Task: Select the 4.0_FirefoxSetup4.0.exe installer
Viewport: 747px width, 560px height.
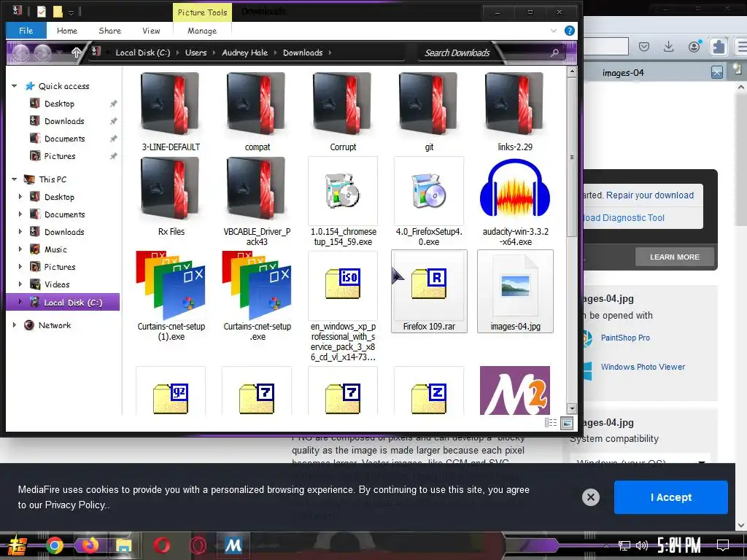Action: click(x=429, y=201)
